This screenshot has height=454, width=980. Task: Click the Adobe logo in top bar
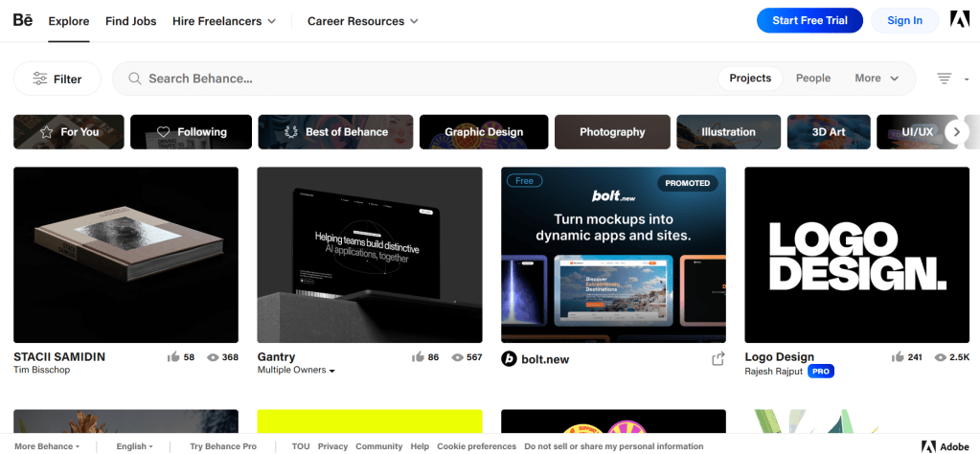[x=959, y=20]
